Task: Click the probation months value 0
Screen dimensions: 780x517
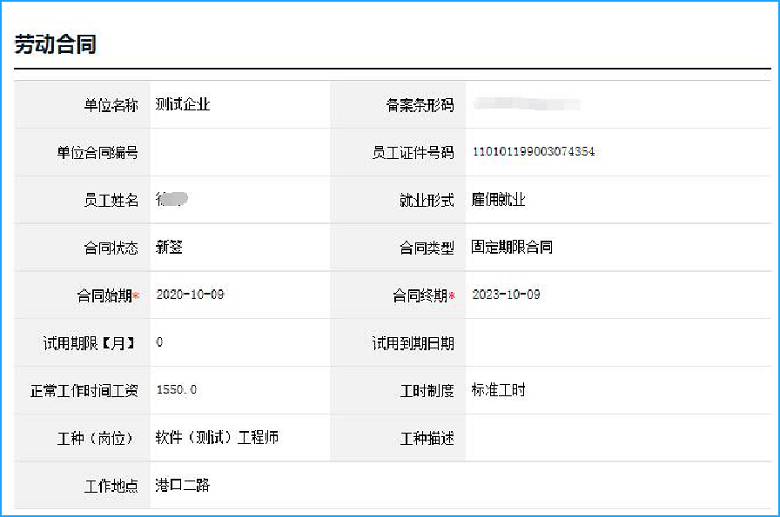Action: point(159,342)
